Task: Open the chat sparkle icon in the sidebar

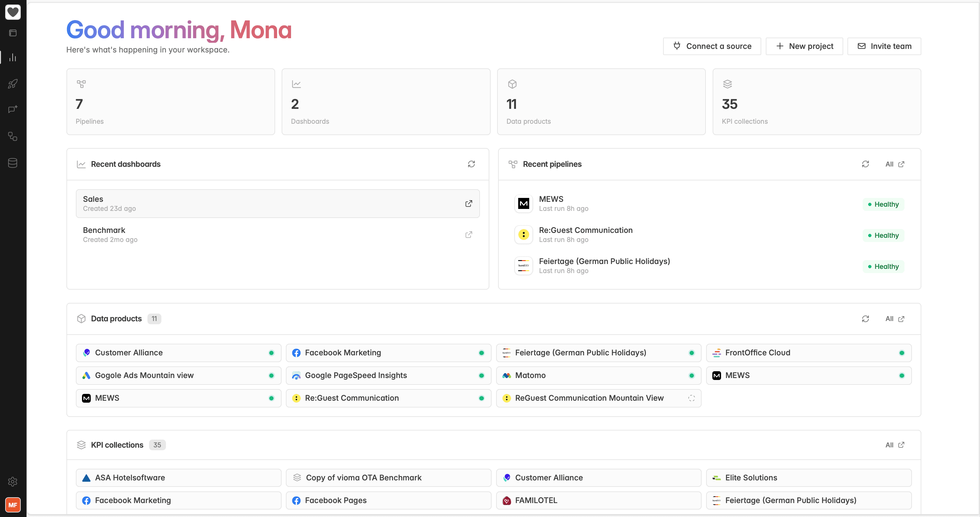Action: (x=13, y=109)
